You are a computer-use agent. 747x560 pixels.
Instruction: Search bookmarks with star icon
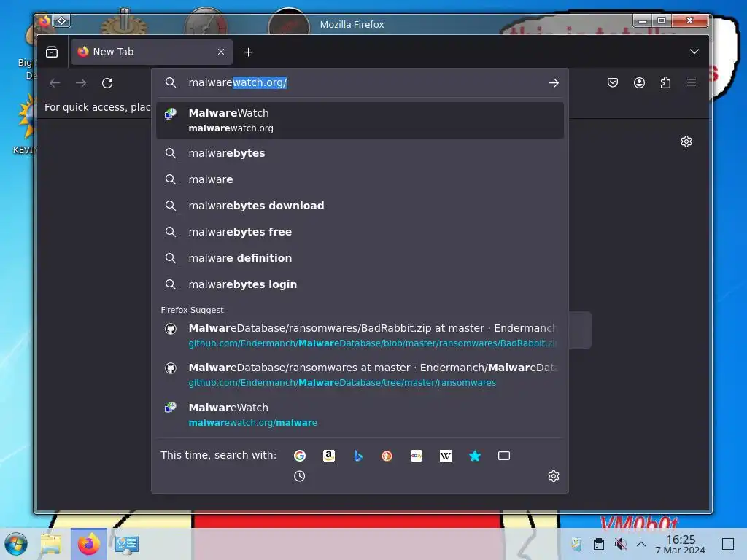474,456
